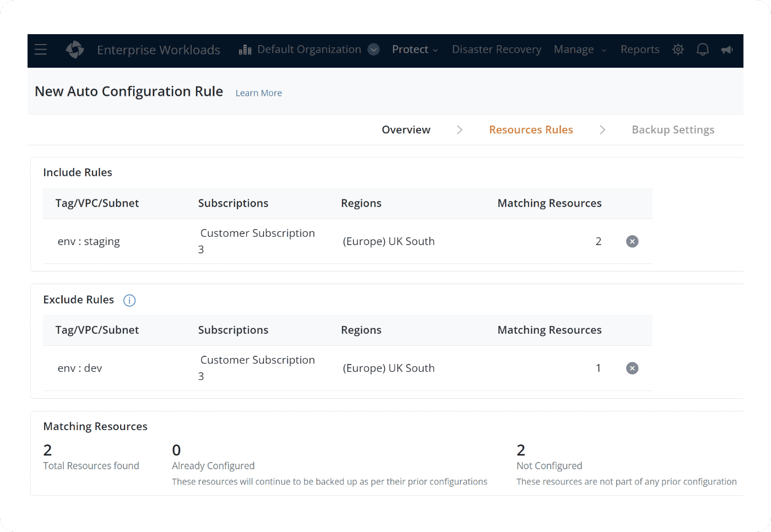Screen dimensions: 771x532
Task: Switch to the Overview step
Action: point(406,130)
